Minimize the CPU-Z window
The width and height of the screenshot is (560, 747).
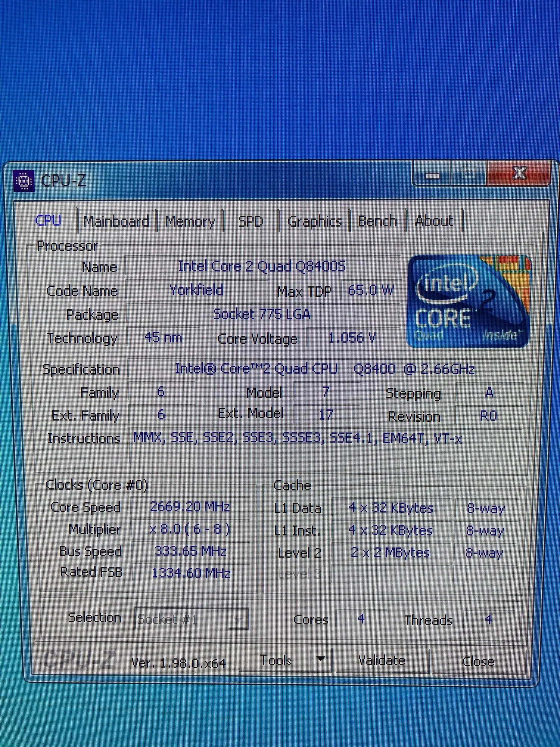point(432,175)
